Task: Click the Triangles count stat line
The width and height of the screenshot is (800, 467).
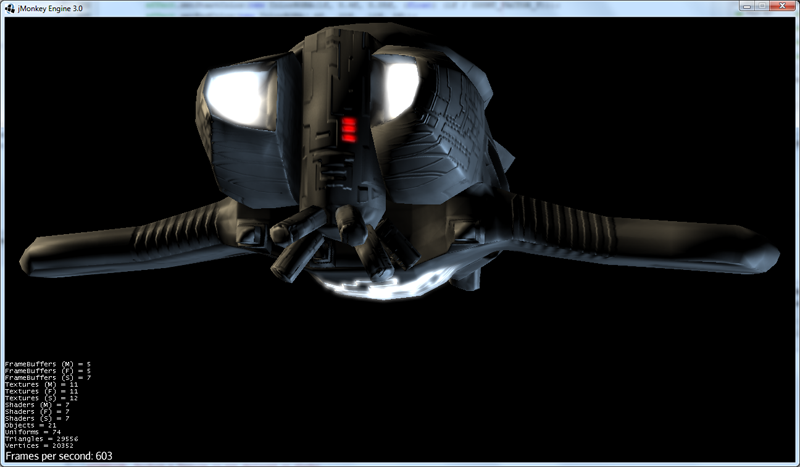Action: pos(40,439)
